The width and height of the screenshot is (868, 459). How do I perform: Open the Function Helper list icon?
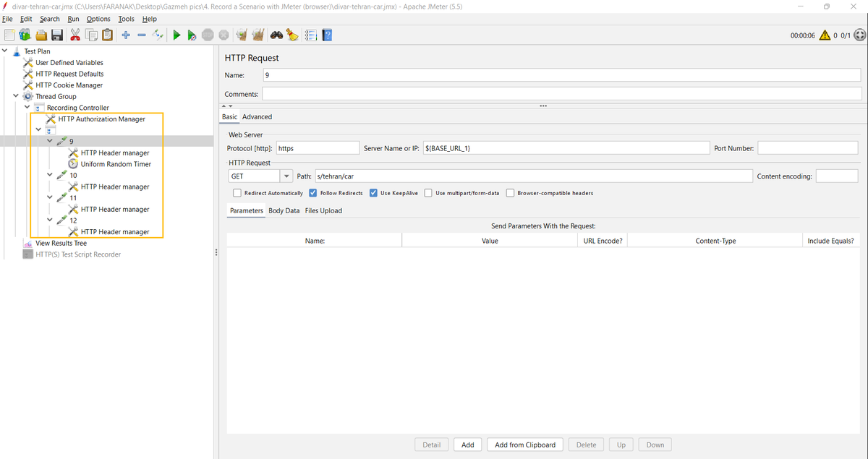(311, 35)
